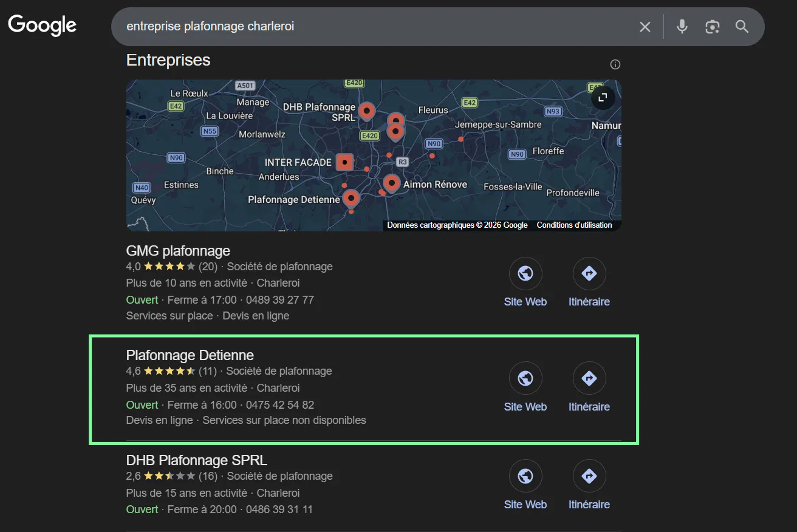Image resolution: width=797 pixels, height=532 pixels.
Task: Open Google Lens image search icon
Action: coord(712,27)
